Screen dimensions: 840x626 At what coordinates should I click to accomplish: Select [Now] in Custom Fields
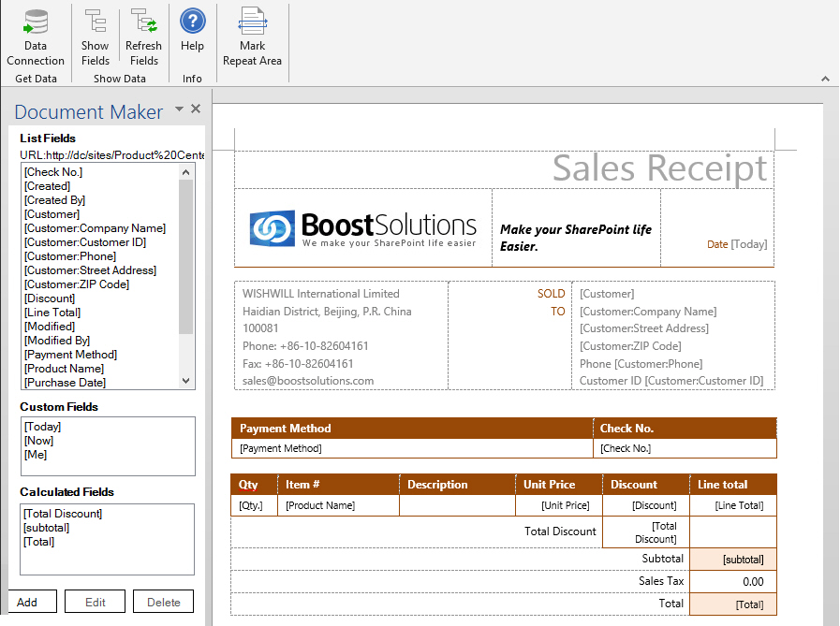click(38, 440)
